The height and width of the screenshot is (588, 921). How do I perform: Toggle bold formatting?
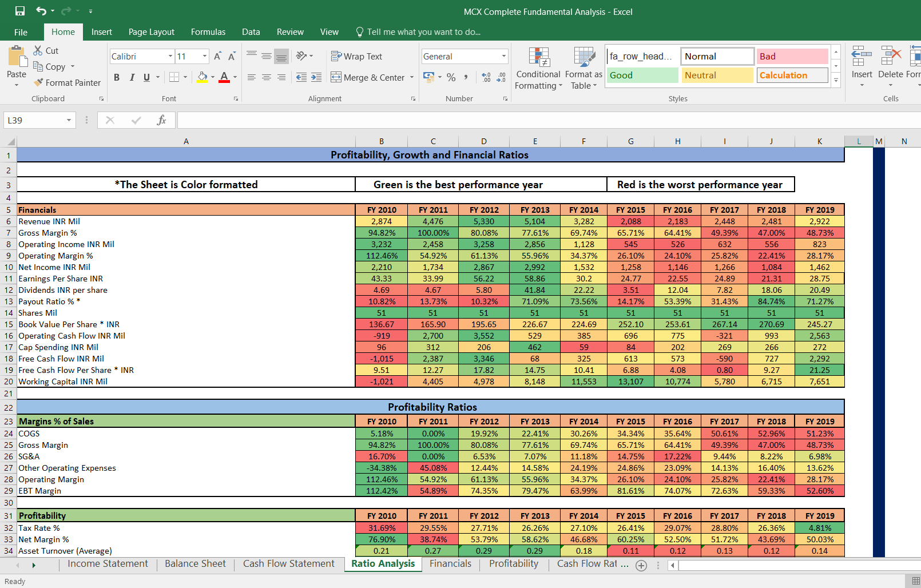click(117, 77)
